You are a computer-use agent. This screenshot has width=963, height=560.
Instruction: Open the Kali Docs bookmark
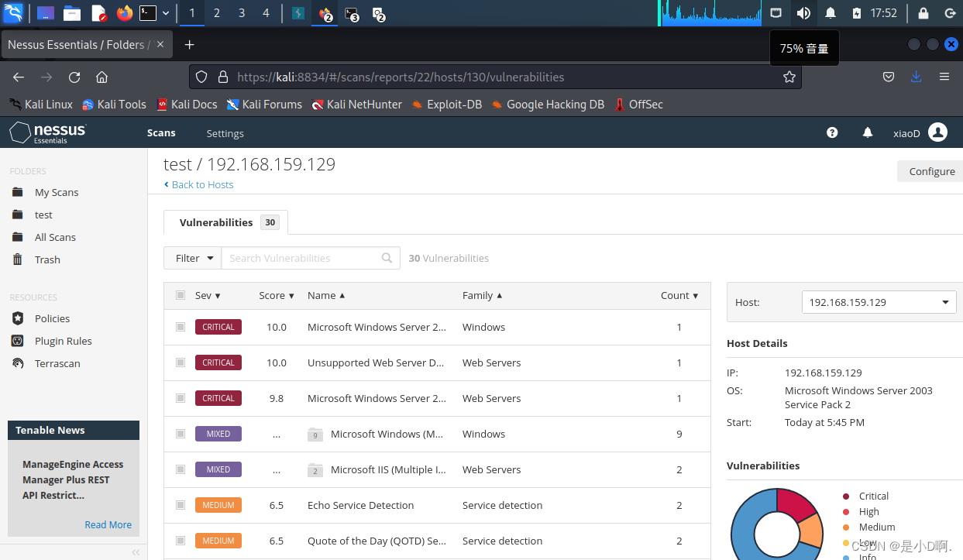(187, 105)
